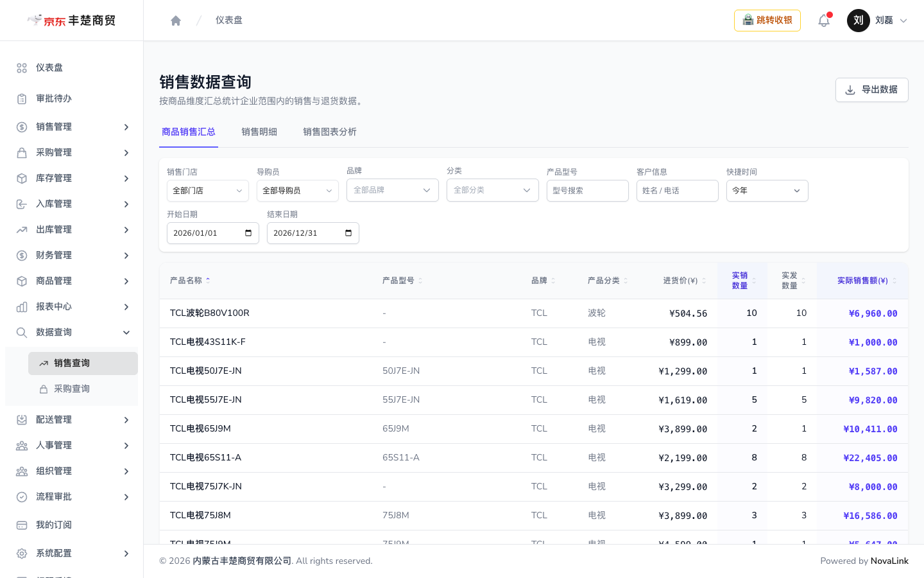The height and width of the screenshot is (578, 924).
Task: Switch to the 销售图表分析 tab
Action: [330, 132]
